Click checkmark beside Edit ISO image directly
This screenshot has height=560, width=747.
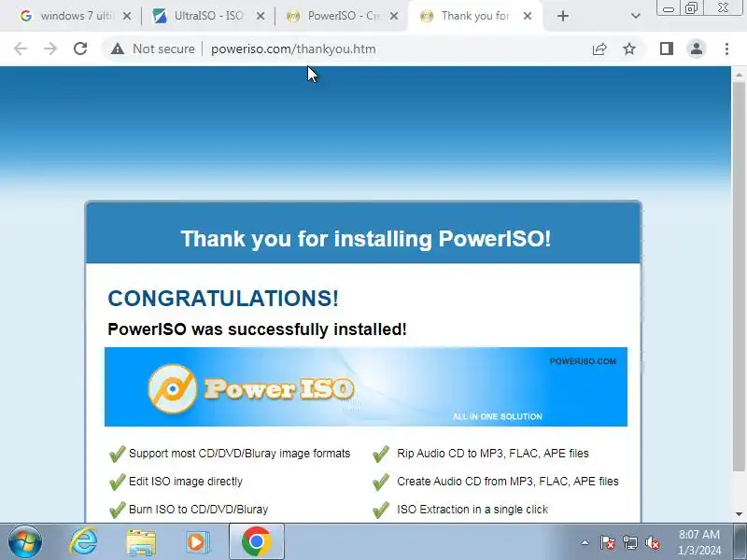click(x=118, y=482)
